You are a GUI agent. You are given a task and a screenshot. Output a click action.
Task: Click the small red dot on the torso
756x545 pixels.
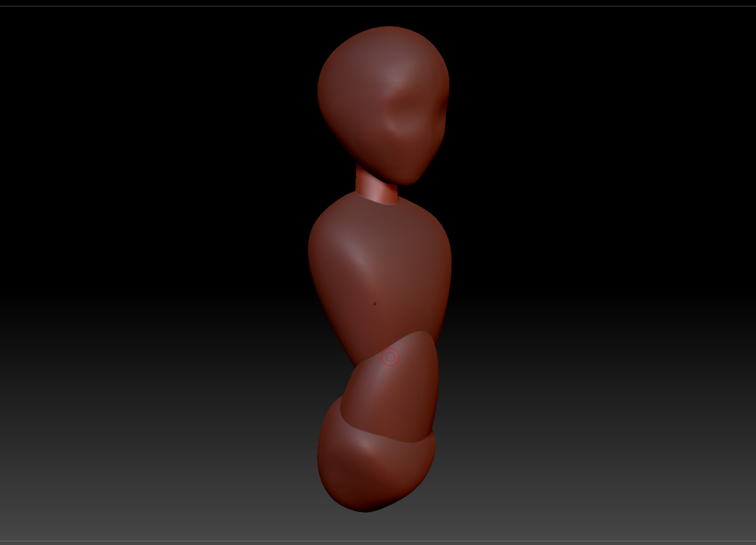pos(374,304)
